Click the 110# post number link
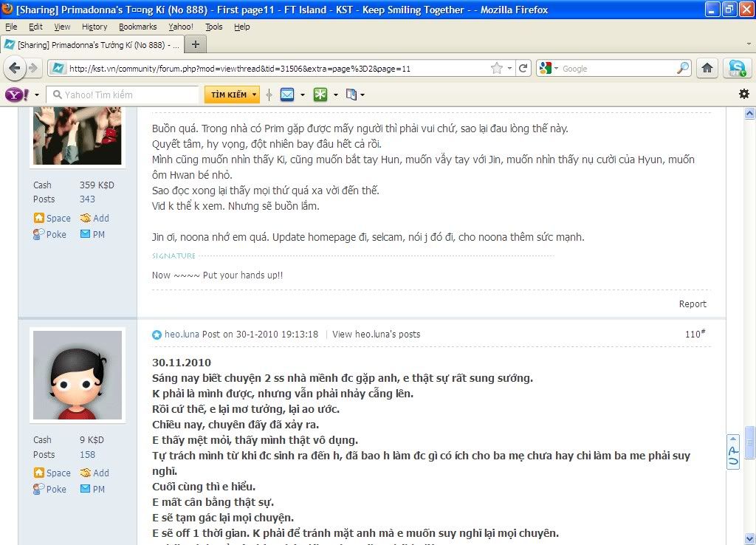 coord(695,334)
